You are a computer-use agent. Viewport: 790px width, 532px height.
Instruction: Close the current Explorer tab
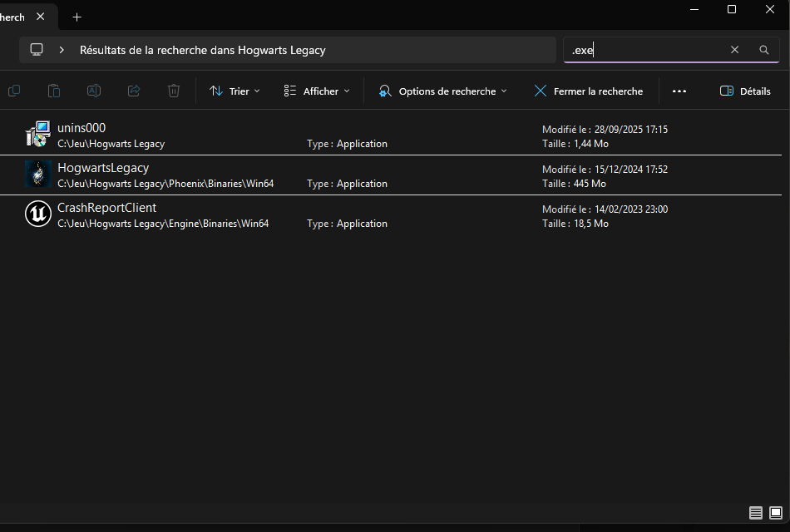click(40, 17)
